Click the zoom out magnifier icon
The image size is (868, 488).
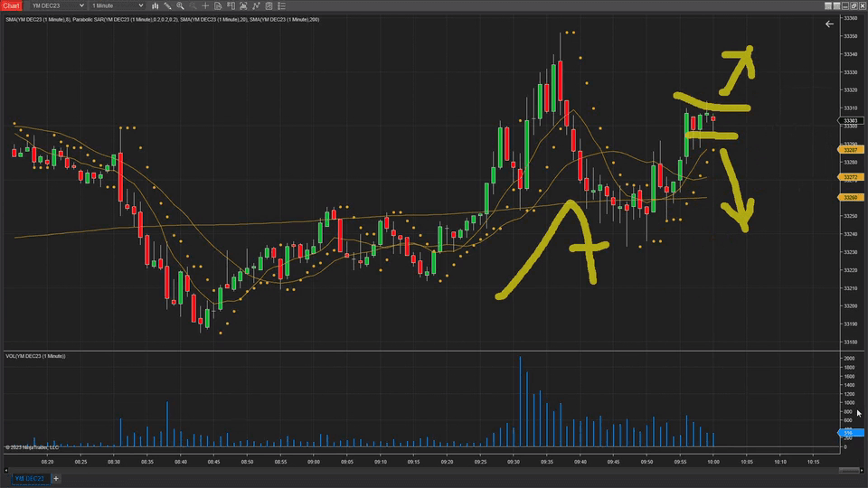(193, 5)
